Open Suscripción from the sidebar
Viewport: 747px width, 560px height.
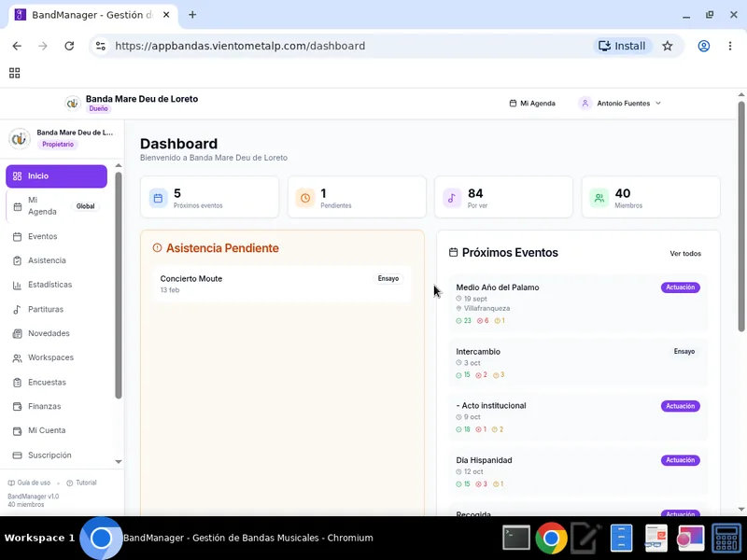(56, 455)
